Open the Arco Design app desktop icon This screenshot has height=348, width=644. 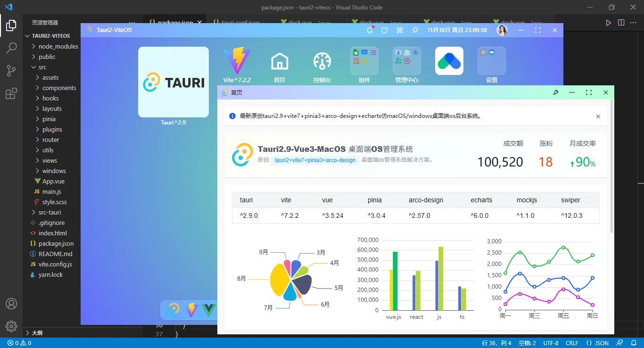coord(449,61)
